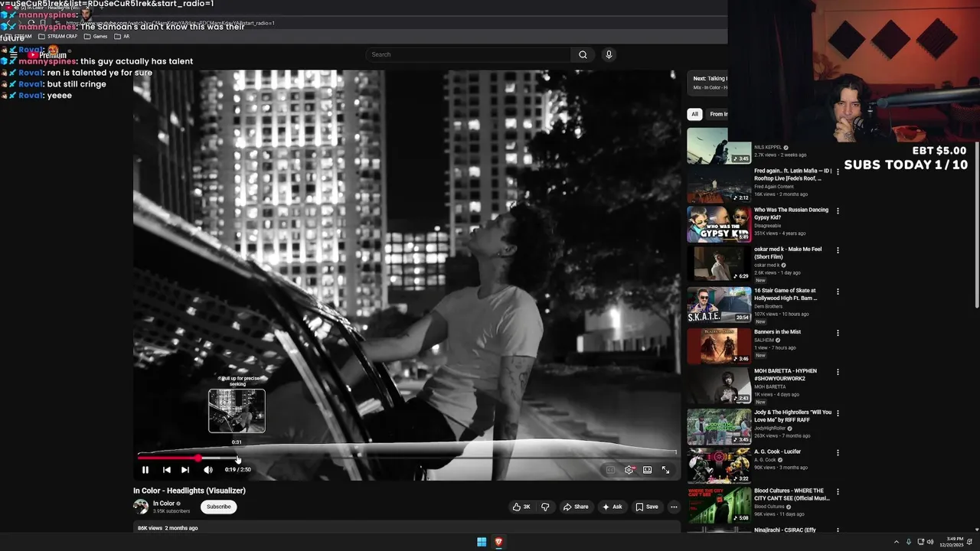
Task: Click '86K views 2 months ago' description
Action: [168, 528]
